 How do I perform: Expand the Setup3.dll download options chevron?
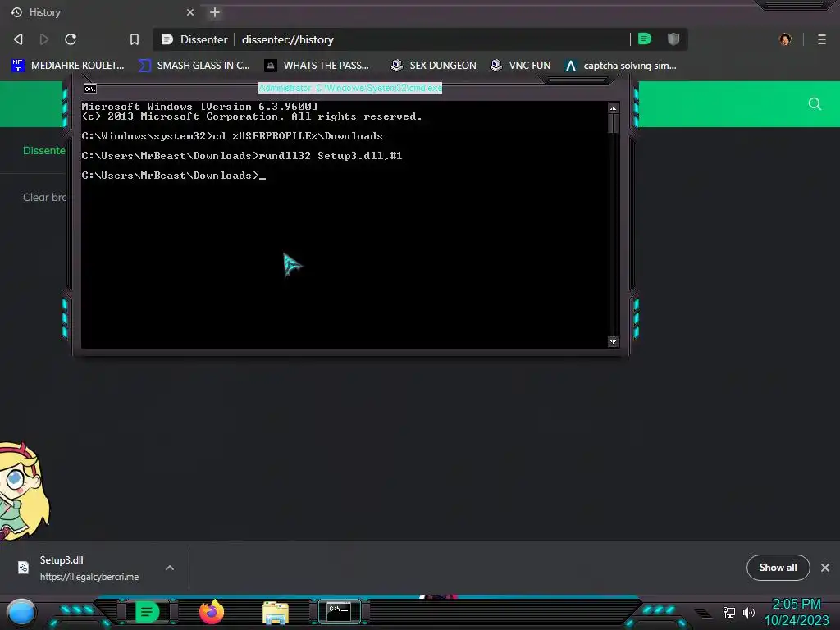tap(170, 568)
